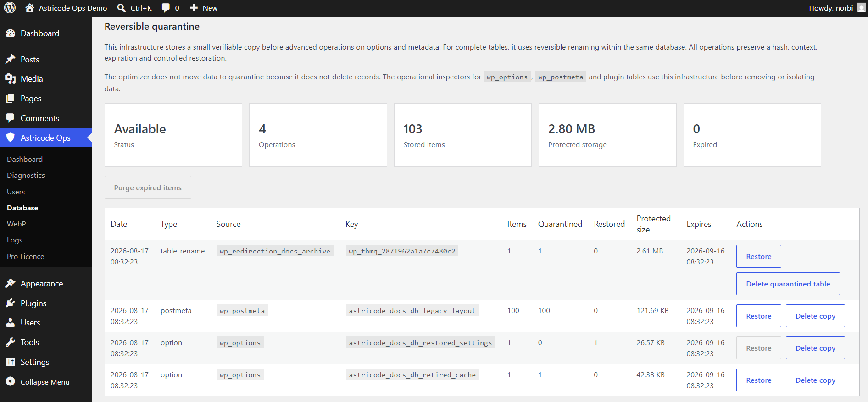Open the Pro Licence submenu item
Screen dimensions: 868x402
click(x=26, y=256)
